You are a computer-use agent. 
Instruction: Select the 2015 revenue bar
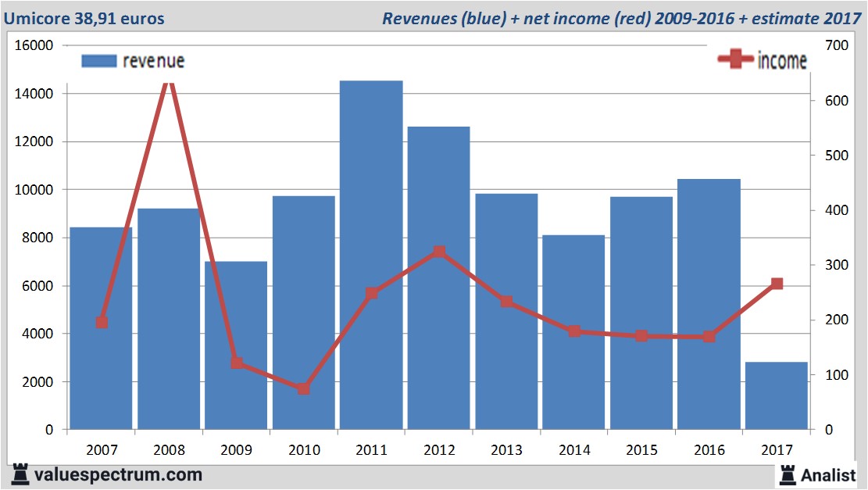tap(641, 313)
